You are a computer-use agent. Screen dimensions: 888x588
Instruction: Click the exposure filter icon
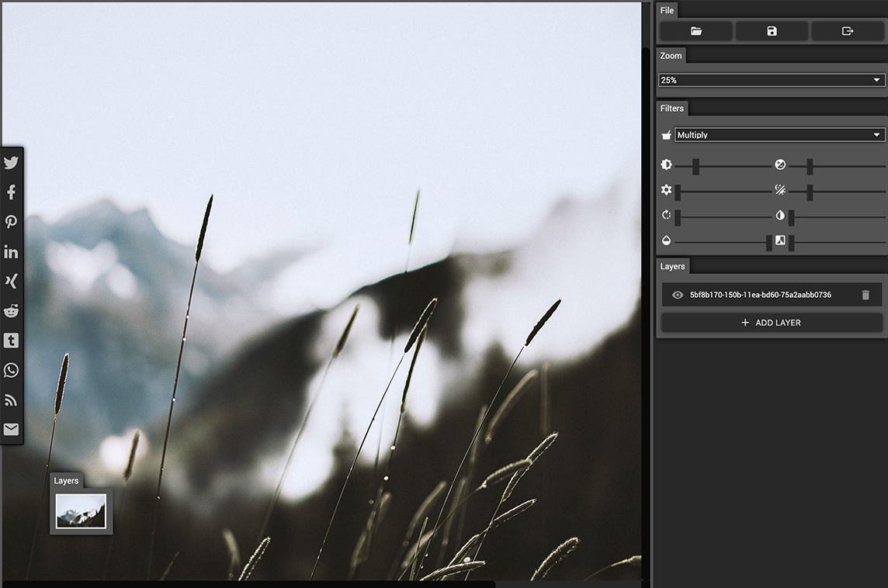click(780, 164)
